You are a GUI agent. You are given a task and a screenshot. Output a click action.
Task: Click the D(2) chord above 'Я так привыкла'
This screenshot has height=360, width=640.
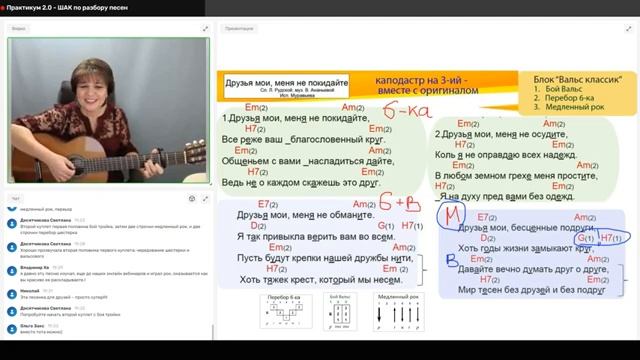tap(258, 226)
